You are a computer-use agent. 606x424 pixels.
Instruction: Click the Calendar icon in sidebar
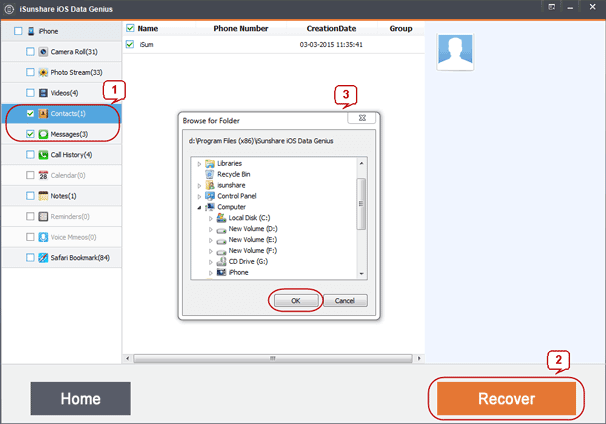tap(43, 175)
